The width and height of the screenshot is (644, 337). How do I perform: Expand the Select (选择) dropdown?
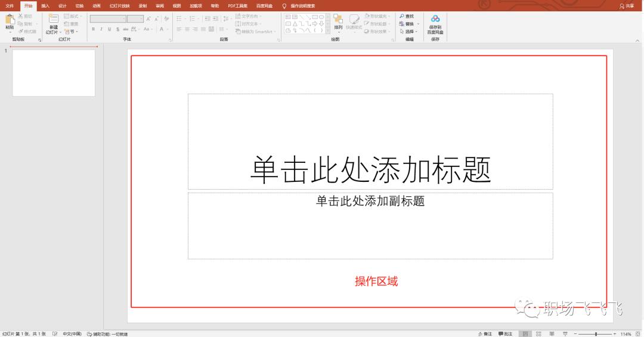(x=418, y=32)
